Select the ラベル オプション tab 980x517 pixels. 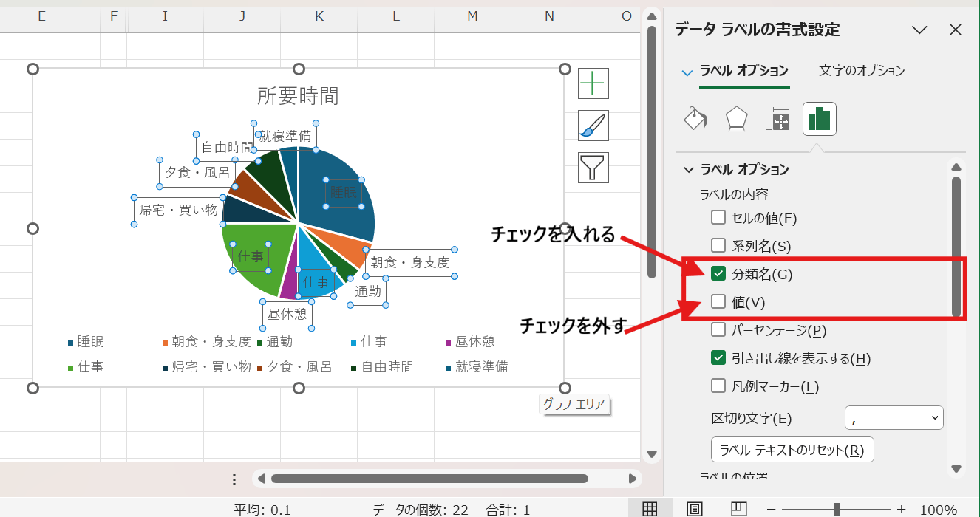click(744, 70)
